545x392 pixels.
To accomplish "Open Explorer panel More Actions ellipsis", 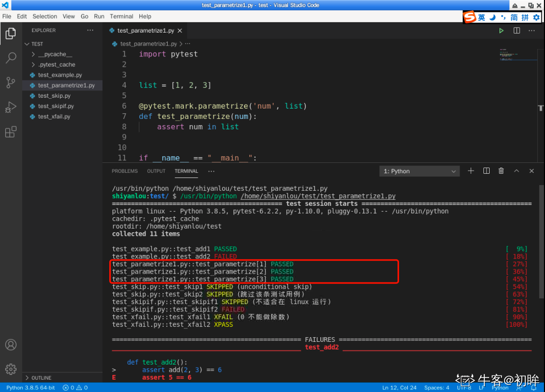I will 91,30.
